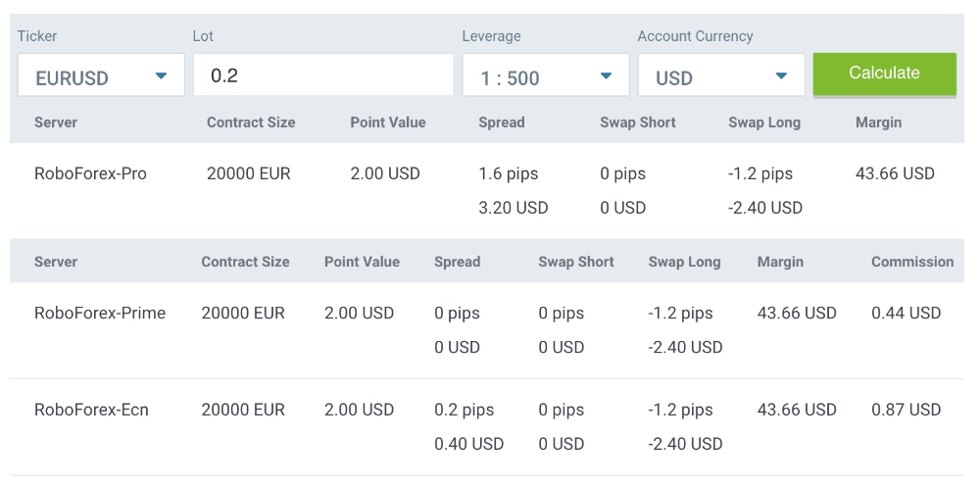
Task: Select RoboForex-Prime point value 2.00 USD
Action: click(360, 313)
